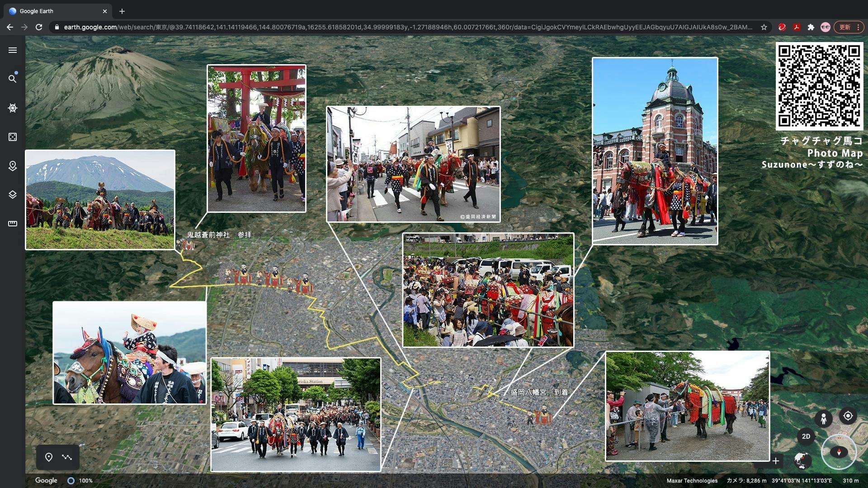Click the browser address bar URL

click(x=407, y=27)
